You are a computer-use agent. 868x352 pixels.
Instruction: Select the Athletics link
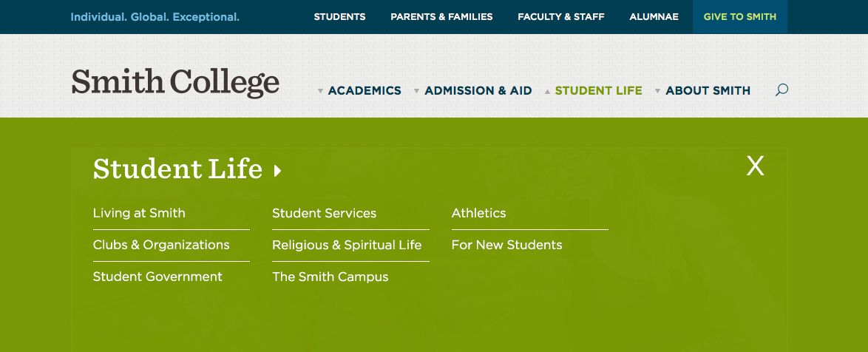click(x=478, y=213)
